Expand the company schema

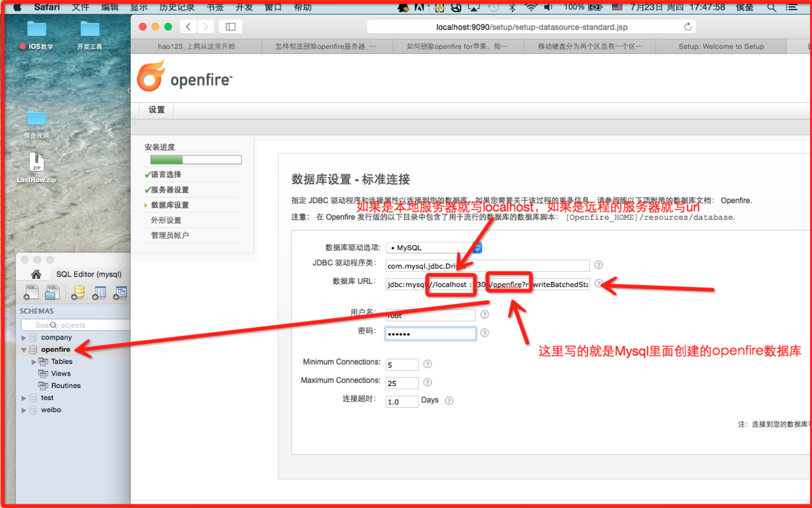pyautogui.click(x=24, y=338)
